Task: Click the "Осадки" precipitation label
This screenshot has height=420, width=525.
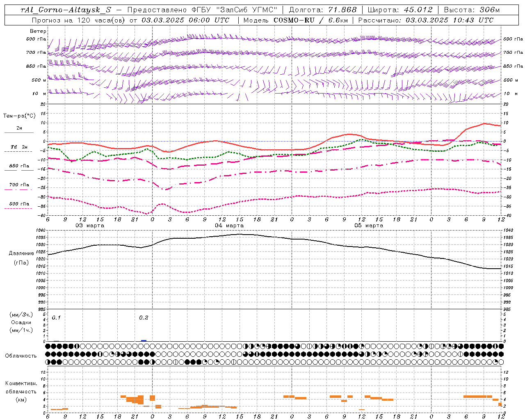Action: pyautogui.click(x=21, y=322)
